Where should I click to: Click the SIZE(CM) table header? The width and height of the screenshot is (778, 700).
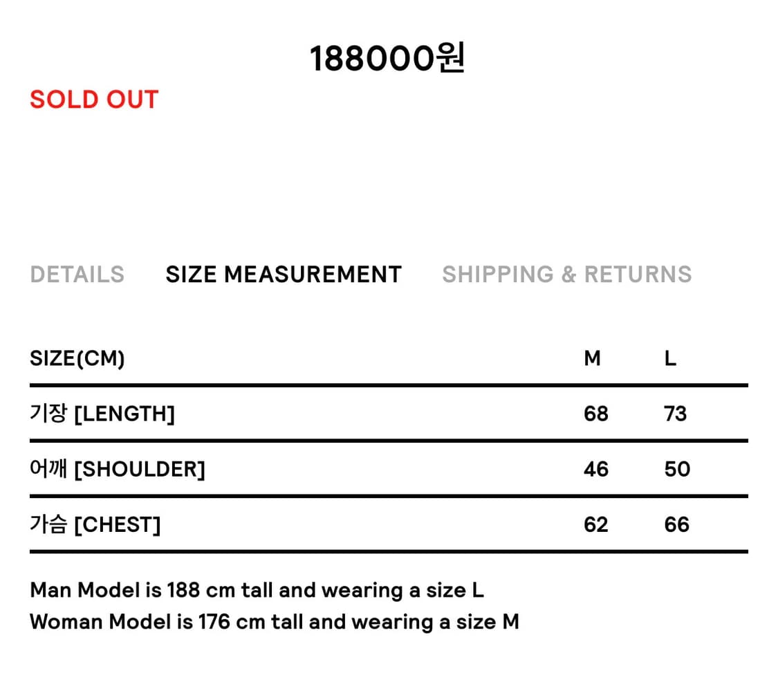pyautogui.click(x=77, y=358)
